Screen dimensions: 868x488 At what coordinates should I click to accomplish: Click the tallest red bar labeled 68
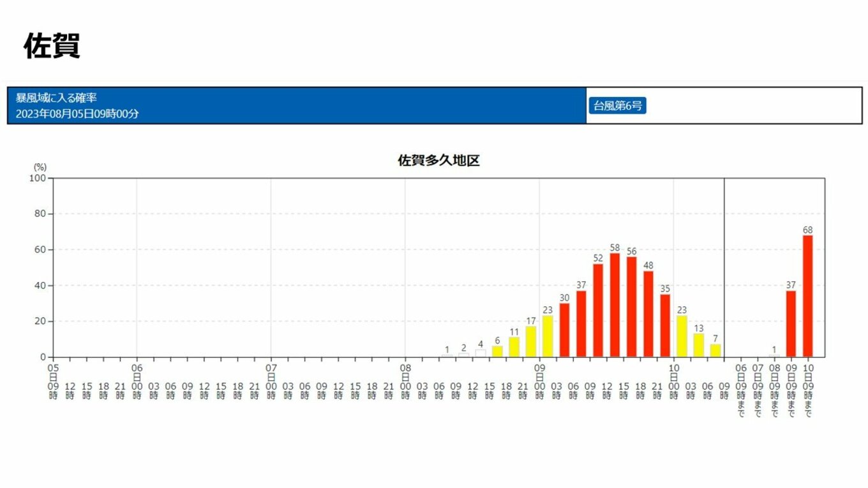807,296
